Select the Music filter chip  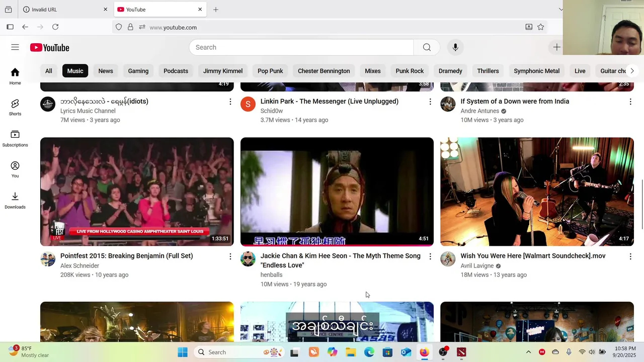[75, 71]
